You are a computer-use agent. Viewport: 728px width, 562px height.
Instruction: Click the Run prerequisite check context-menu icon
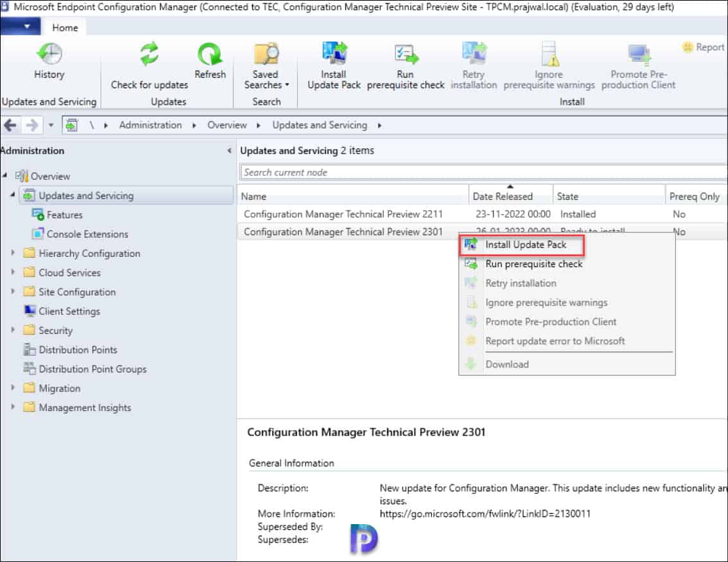[471, 264]
